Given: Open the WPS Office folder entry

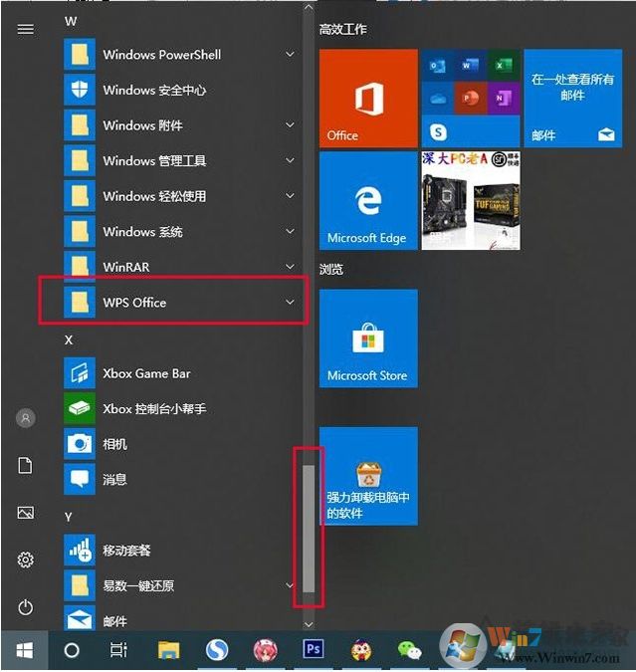Looking at the screenshot, I should [x=181, y=302].
